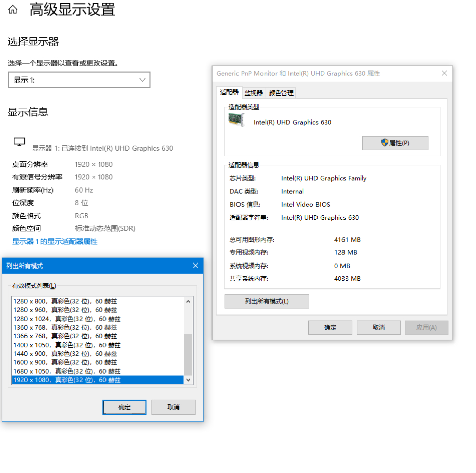Viewport: 476px width, 473px height.
Task: Click the Internal DAC type value
Action: (293, 191)
